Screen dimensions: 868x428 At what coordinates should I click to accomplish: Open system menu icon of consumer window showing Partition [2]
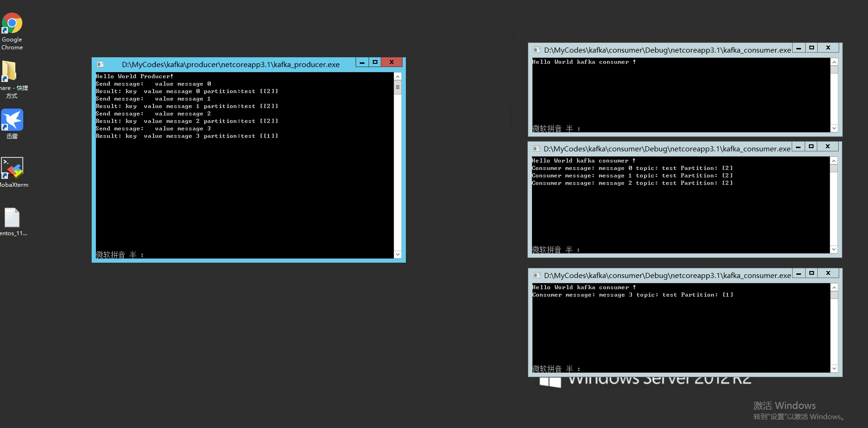[x=536, y=149]
